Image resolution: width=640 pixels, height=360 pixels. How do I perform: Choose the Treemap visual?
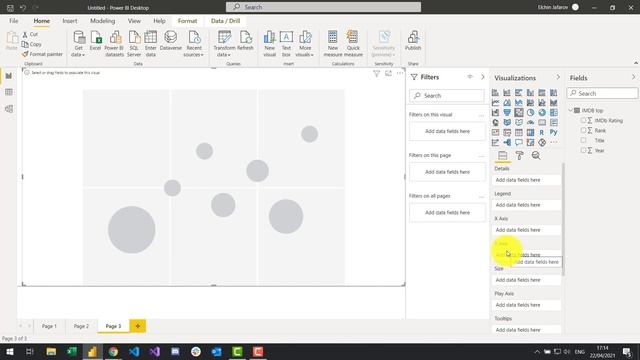coord(554,112)
